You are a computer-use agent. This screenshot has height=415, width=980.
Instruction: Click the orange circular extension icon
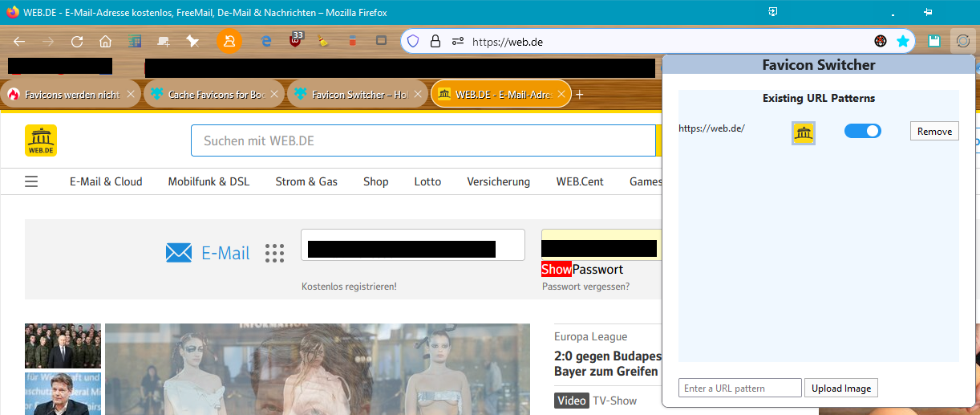tap(229, 41)
